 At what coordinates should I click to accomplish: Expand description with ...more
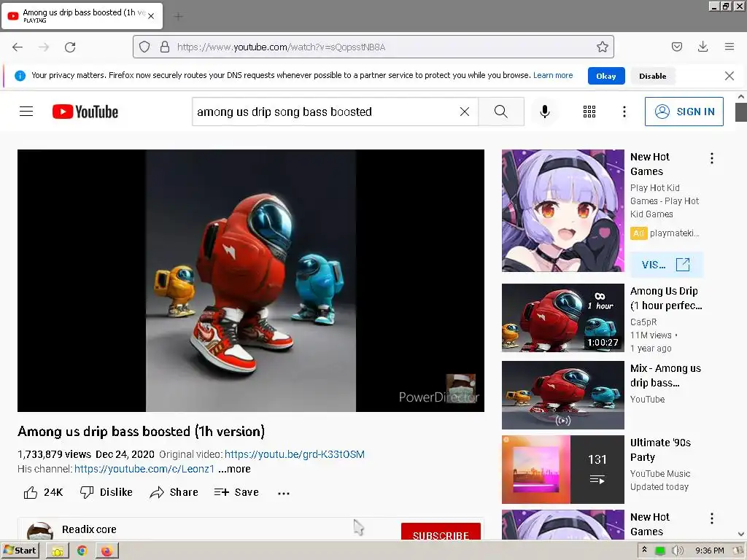[x=234, y=469]
